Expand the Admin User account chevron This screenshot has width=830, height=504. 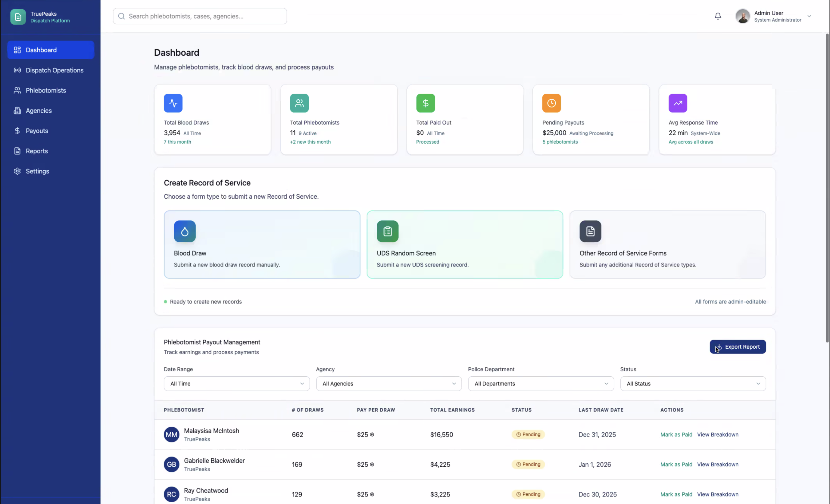point(809,16)
